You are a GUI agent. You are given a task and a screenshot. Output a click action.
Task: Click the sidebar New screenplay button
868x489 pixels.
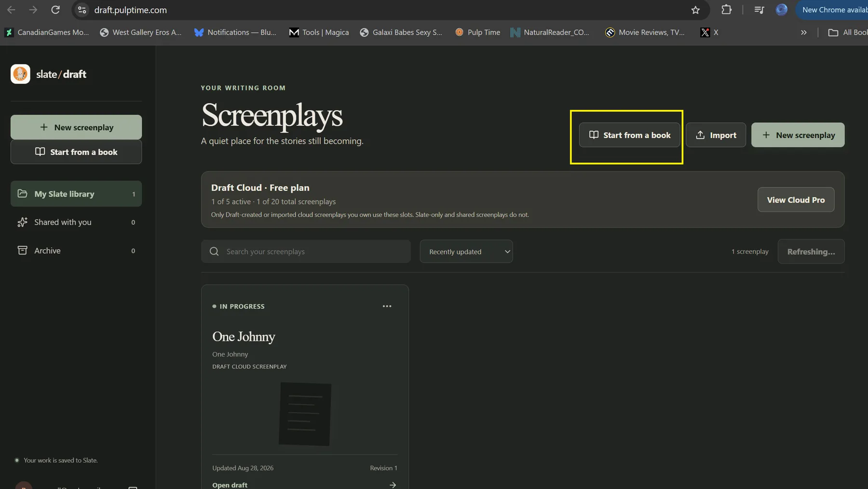click(76, 127)
